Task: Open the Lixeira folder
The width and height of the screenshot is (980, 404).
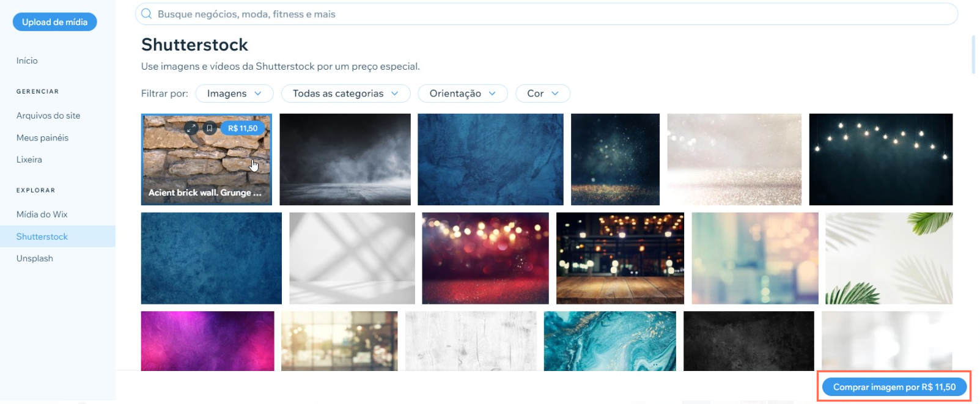Action: coord(29,160)
